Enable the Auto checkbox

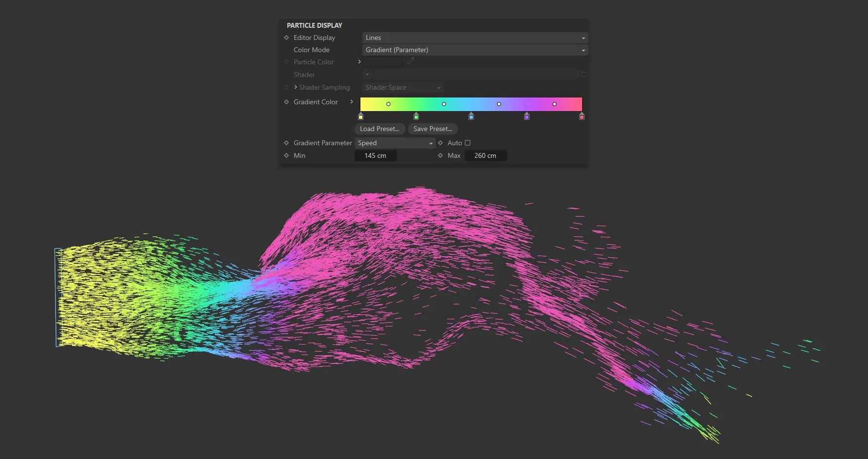coord(467,142)
